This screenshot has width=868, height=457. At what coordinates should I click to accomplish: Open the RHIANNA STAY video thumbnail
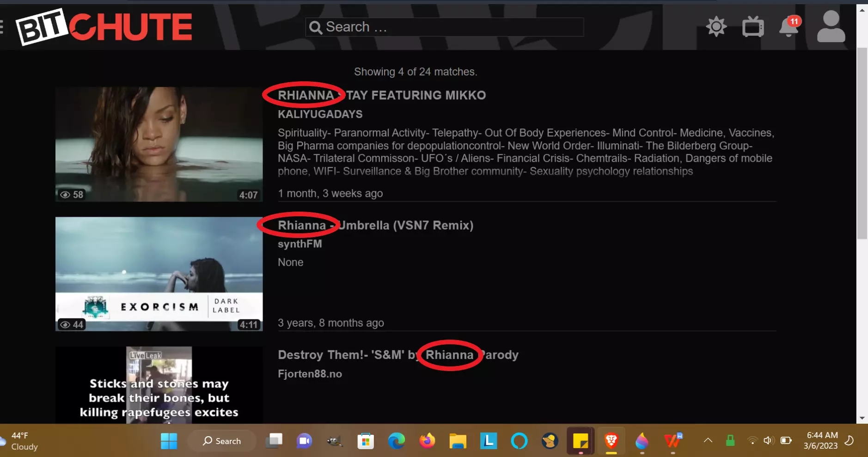pos(159,144)
